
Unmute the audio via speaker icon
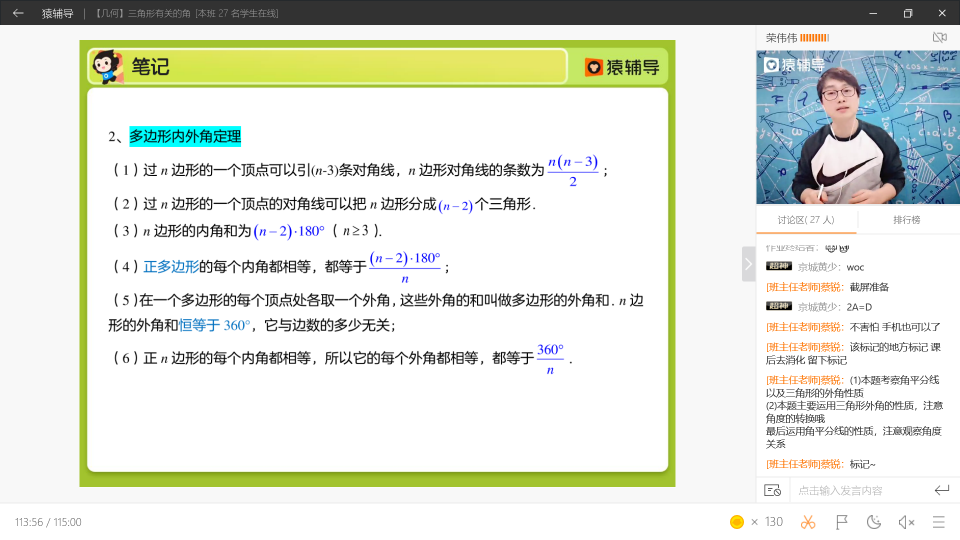(x=906, y=522)
